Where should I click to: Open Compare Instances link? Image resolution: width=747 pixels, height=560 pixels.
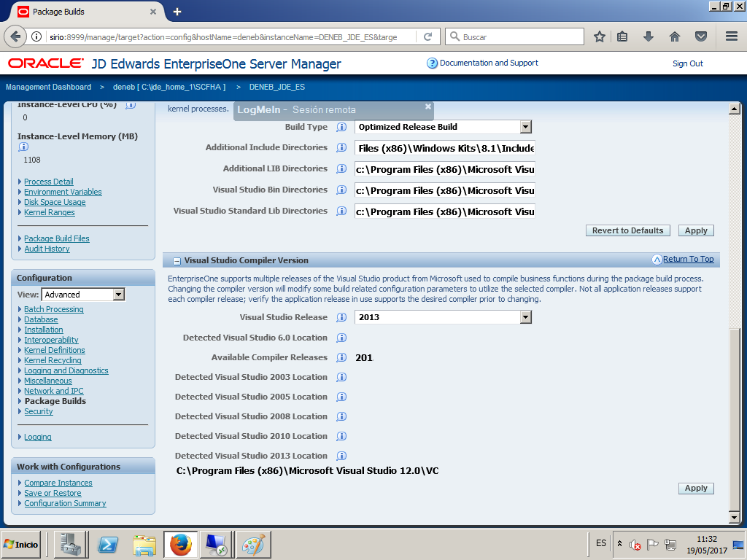tap(58, 483)
